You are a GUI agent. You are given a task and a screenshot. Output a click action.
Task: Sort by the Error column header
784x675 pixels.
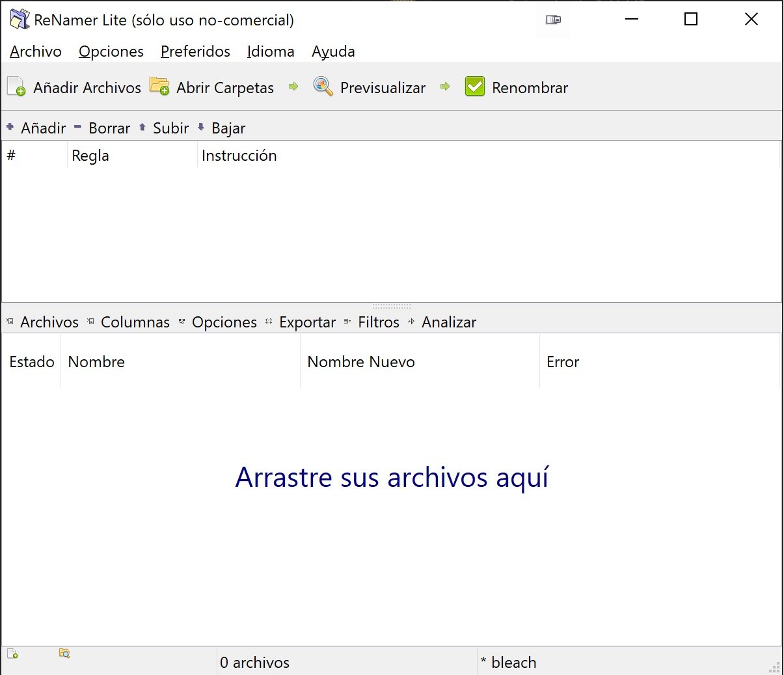[x=660, y=362]
